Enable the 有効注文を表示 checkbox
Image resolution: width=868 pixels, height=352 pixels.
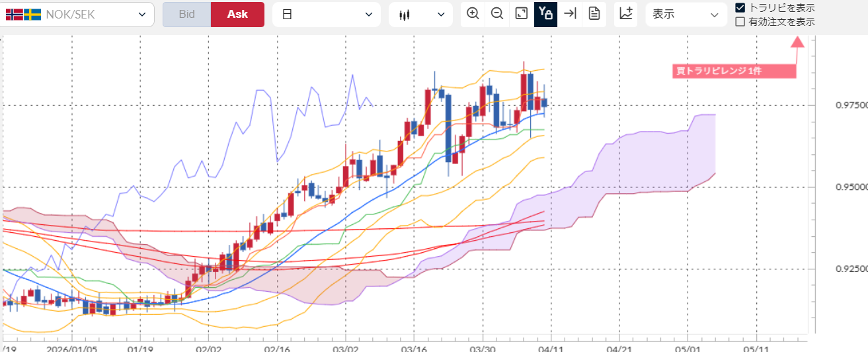(x=740, y=21)
